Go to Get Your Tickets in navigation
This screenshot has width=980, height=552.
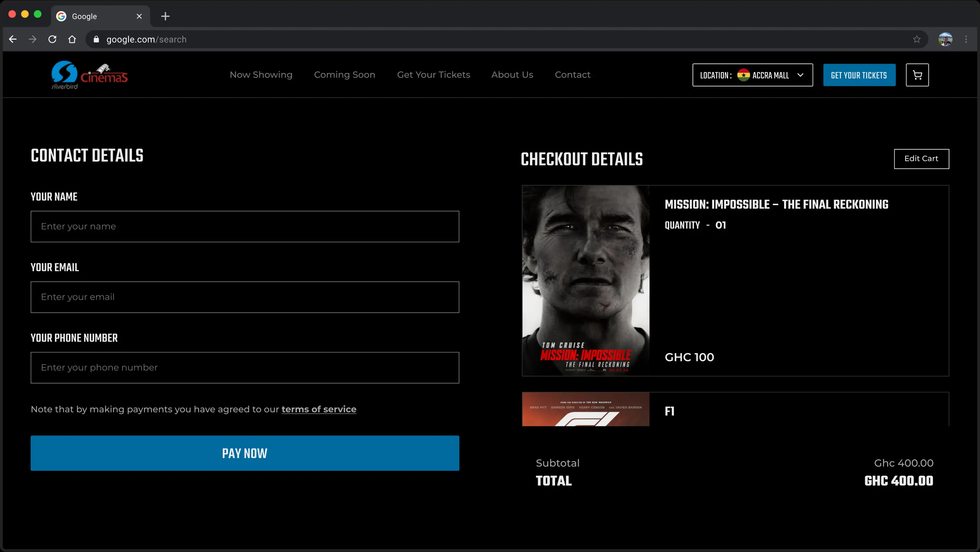click(x=434, y=75)
